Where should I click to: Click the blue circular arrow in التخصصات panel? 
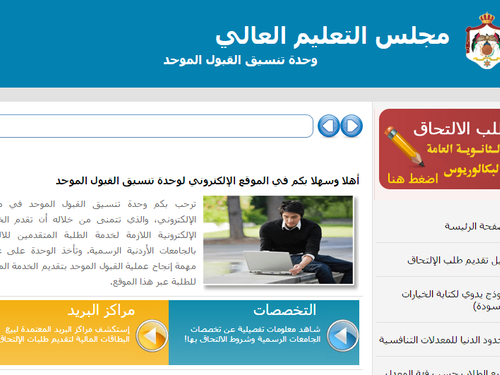(343, 336)
